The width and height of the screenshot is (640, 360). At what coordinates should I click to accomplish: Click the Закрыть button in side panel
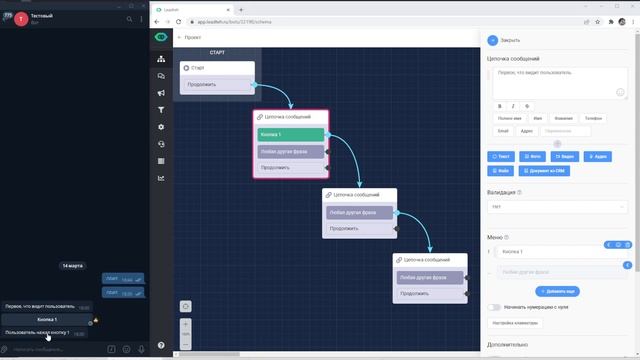[504, 40]
